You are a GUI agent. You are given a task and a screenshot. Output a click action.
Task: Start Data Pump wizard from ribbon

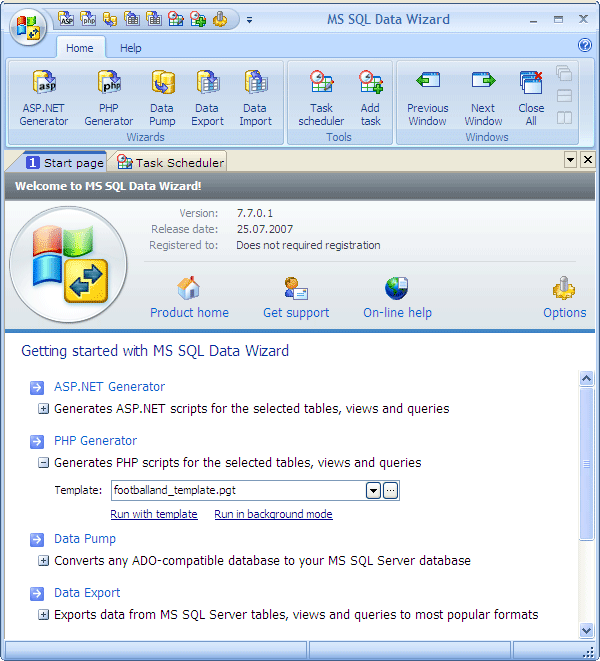click(162, 99)
